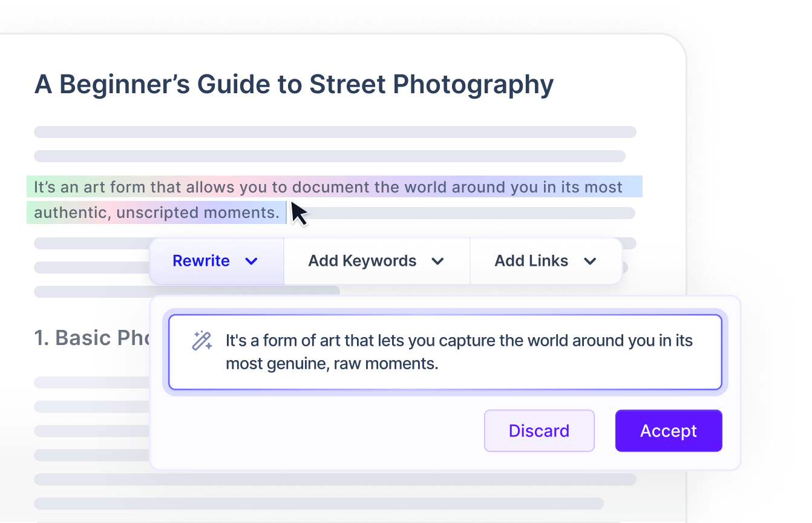The image size is (812, 523).
Task: Discard the rewritten suggestion
Action: [x=539, y=430]
